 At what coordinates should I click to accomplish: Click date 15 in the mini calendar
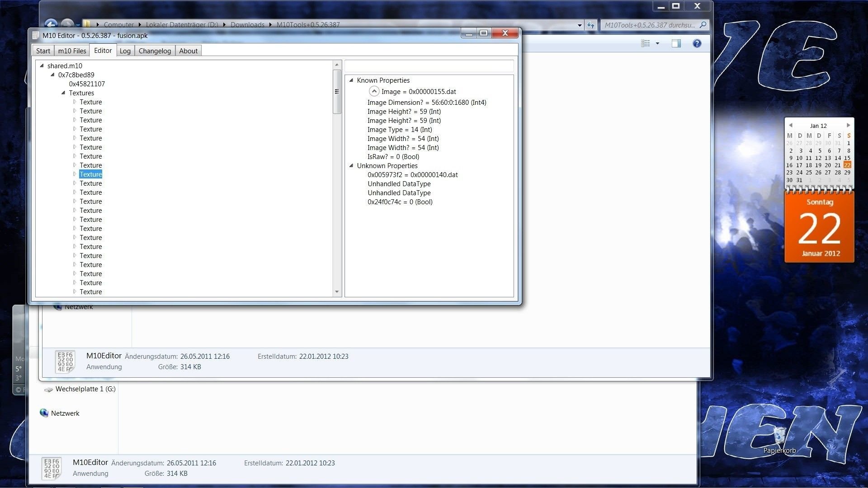(847, 158)
